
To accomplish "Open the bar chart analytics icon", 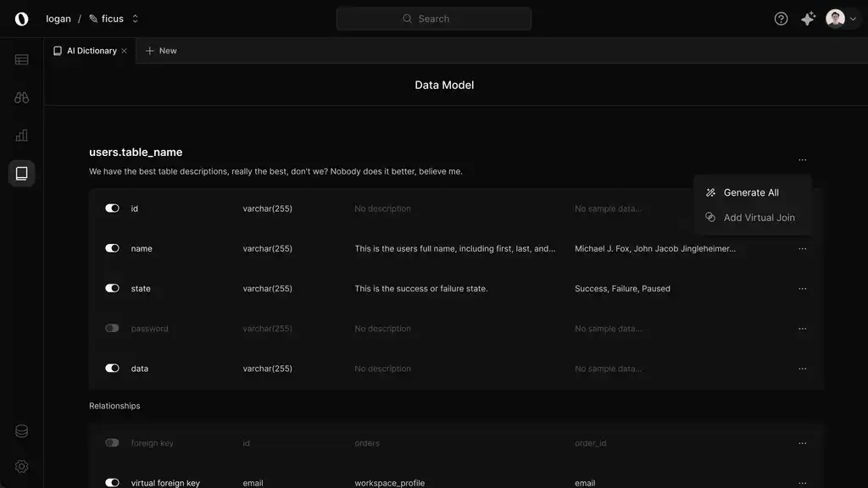I will (21, 135).
